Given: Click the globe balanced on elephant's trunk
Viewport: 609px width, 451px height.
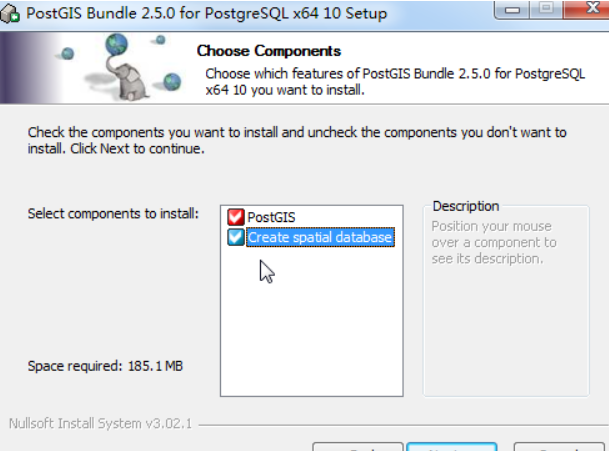Looking at the screenshot, I should [x=117, y=44].
